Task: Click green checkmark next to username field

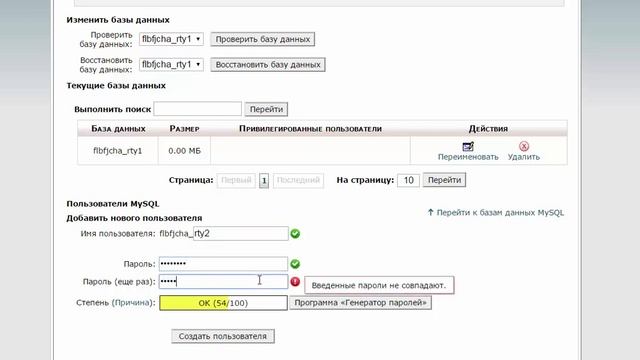Action: pyautogui.click(x=295, y=234)
